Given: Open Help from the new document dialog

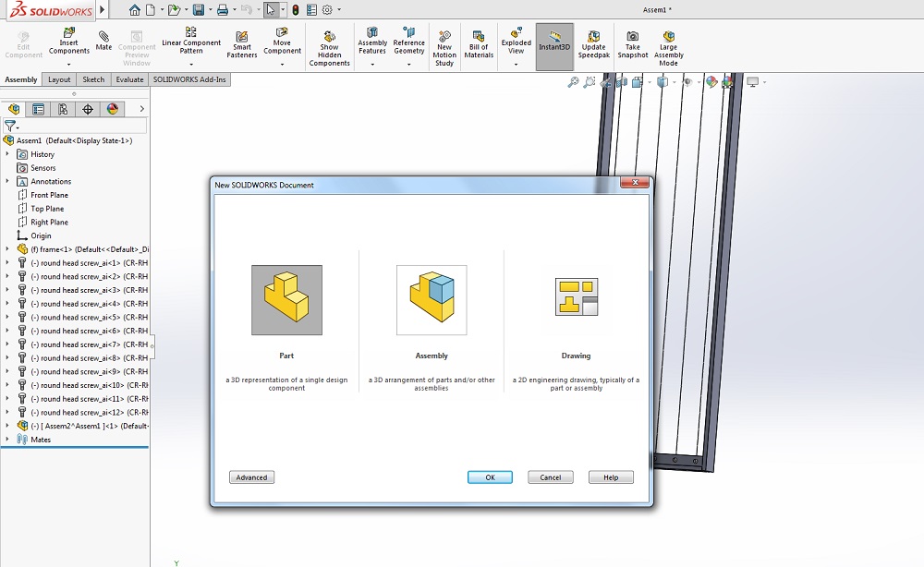Looking at the screenshot, I should [611, 477].
